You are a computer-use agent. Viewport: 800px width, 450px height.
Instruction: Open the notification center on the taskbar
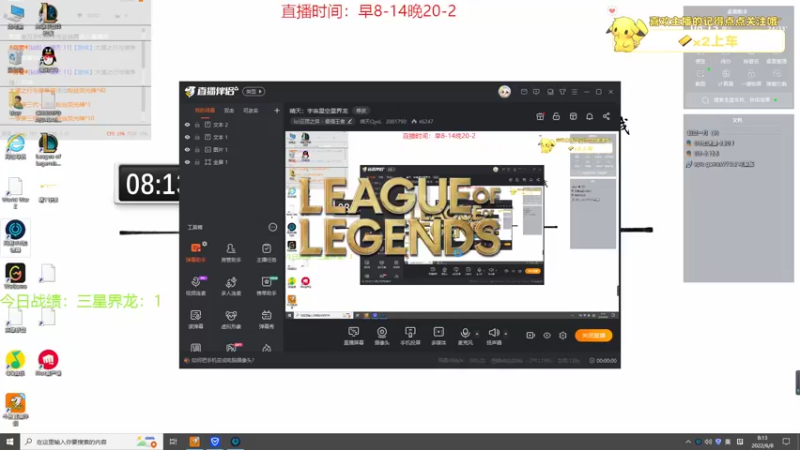click(x=787, y=441)
